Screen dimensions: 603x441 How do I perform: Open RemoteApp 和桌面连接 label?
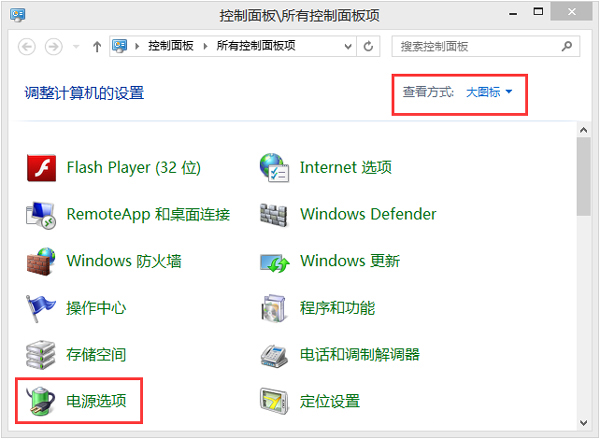coord(148,215)
